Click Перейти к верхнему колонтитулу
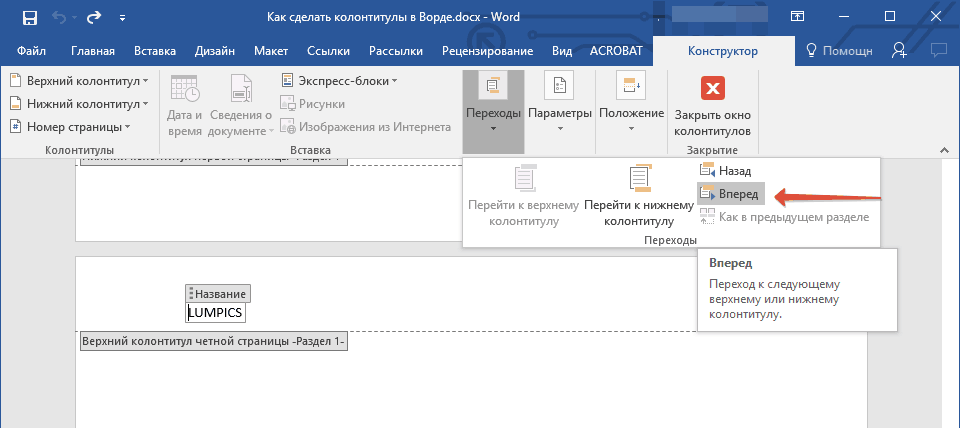This screenshot has height=428, width=960. (x=524, y=195)
